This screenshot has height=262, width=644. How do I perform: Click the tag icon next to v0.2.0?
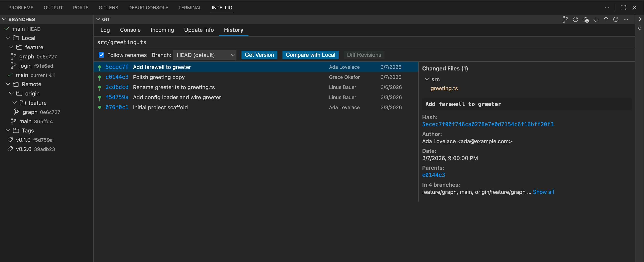click(x=10, y=149)
